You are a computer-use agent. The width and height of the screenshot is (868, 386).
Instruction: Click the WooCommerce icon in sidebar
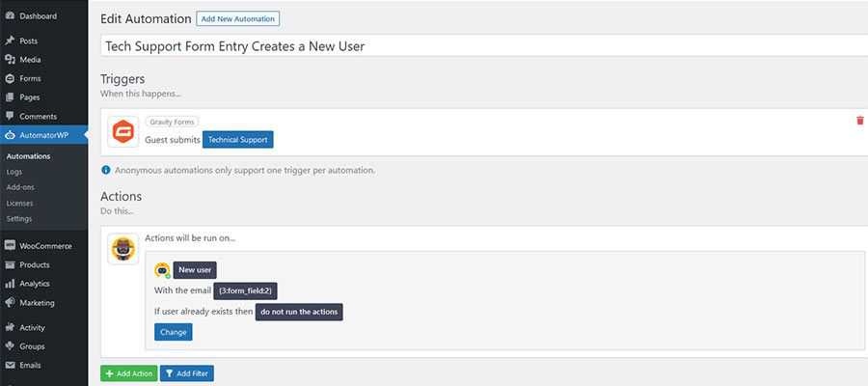(10, 246)
